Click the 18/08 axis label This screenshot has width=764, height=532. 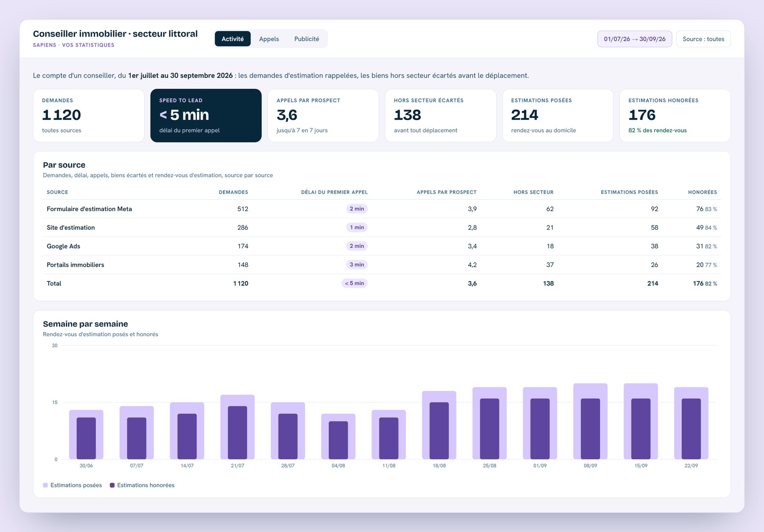pos(439,466)
